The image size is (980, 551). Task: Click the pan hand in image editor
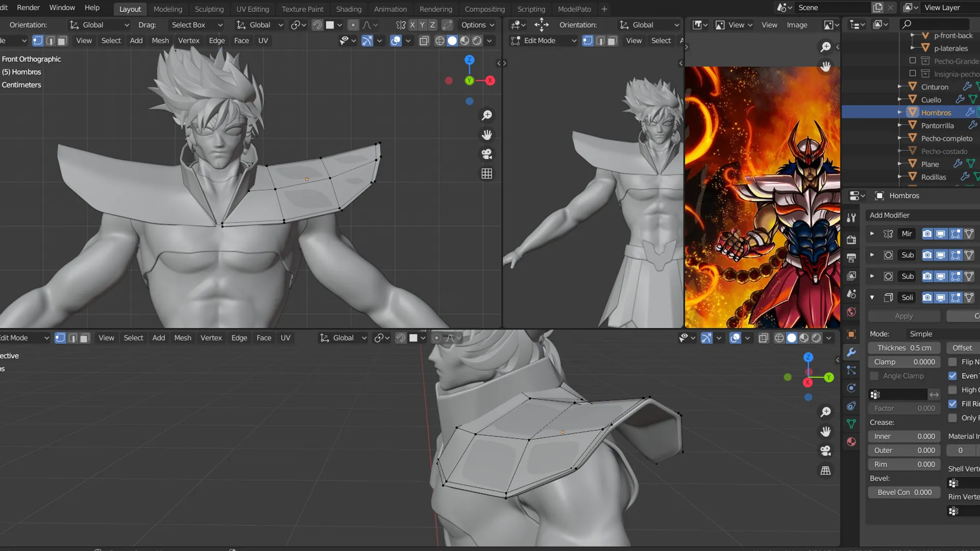(x=825, y=66)
